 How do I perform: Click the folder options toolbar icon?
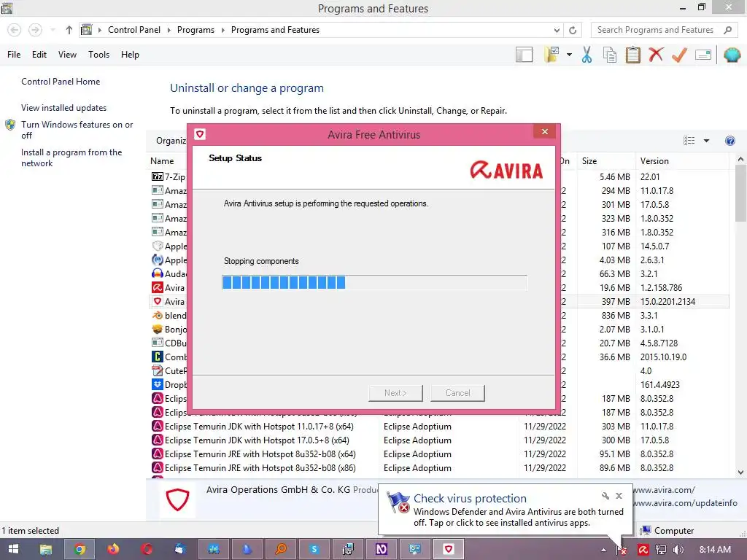click(x=551, y=55)
